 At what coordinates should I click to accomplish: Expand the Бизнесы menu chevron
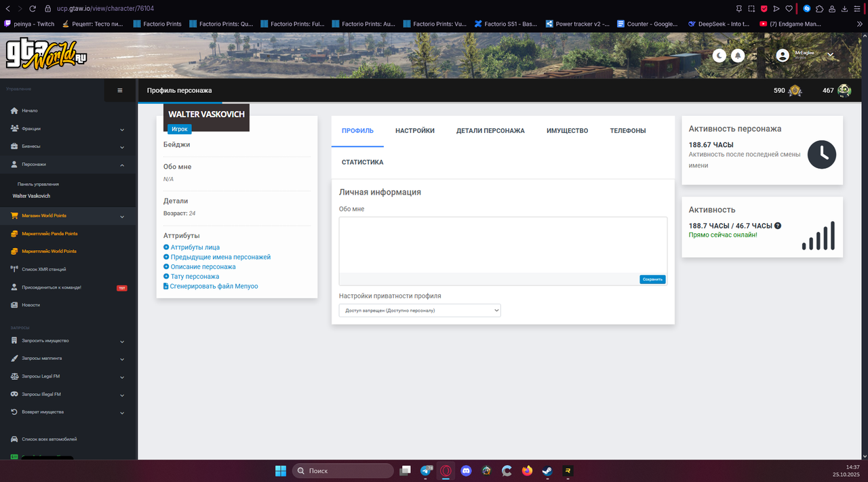[122, 147]
